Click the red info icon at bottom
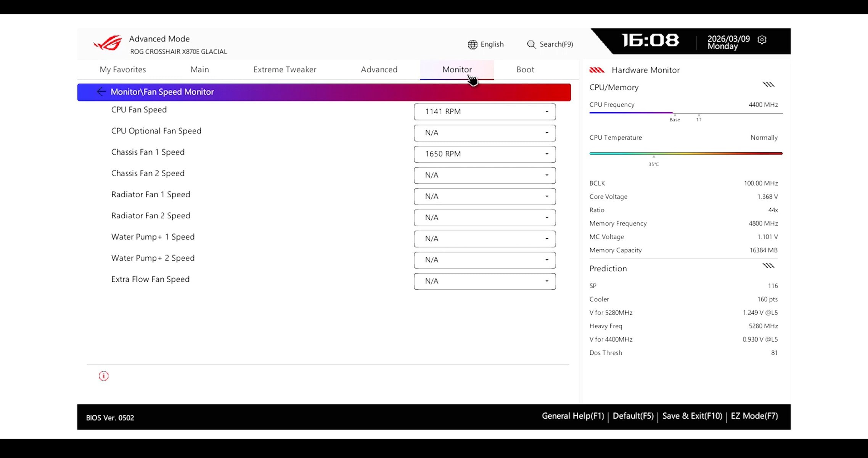 click(104, 376)
